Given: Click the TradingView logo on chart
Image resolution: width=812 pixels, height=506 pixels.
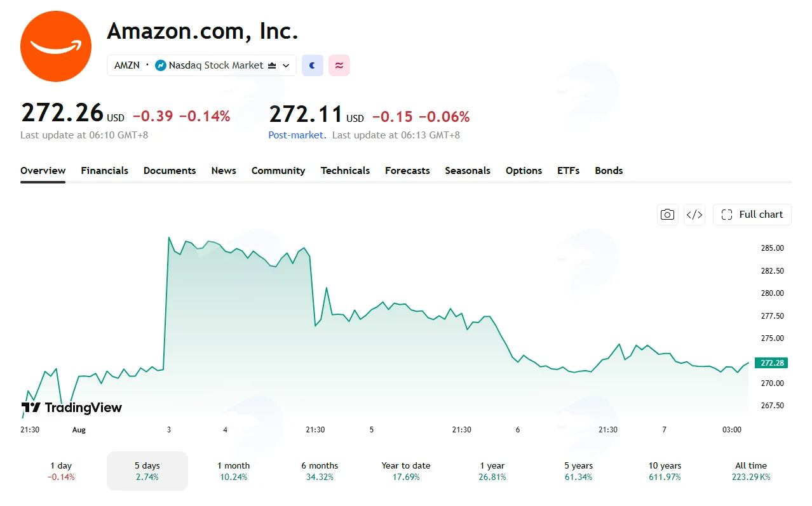Looking at the screenshot, I should pos(71,408).
